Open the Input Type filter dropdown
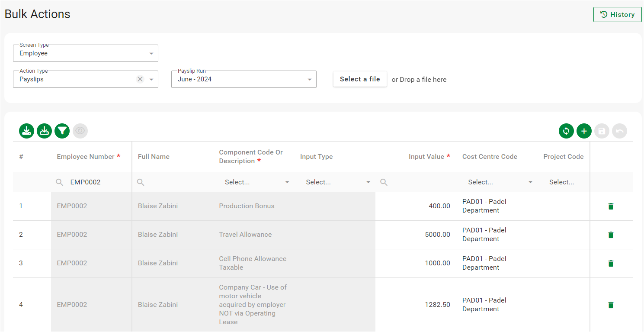Viewport: 644px width, 332px height. pyautogui.click(x=338, y=182)
